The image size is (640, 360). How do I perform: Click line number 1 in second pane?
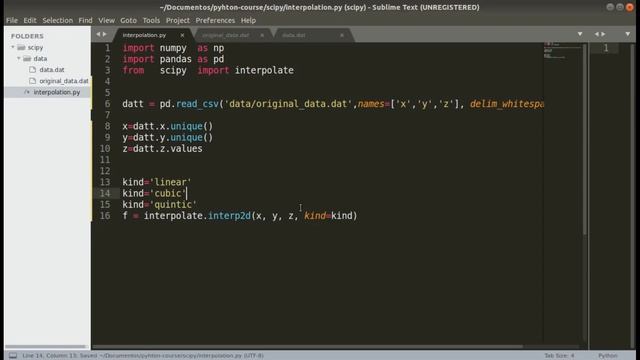click(x=606, y=48)
